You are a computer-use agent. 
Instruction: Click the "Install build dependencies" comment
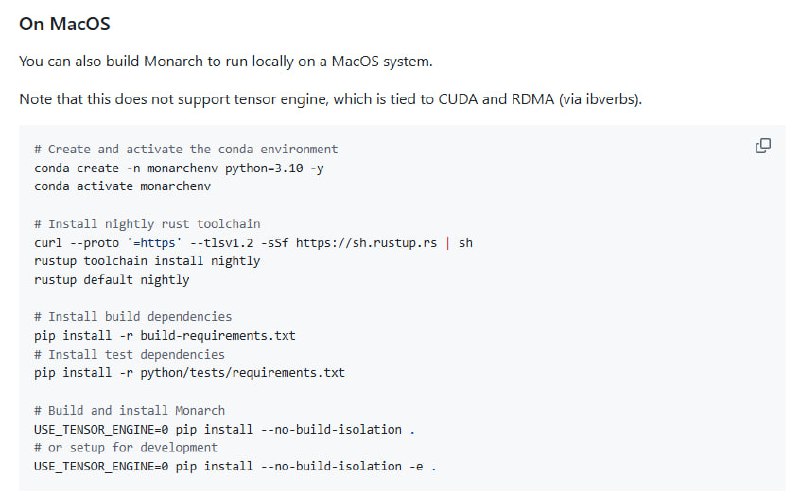pyautogui.click(x=133, y=317)
